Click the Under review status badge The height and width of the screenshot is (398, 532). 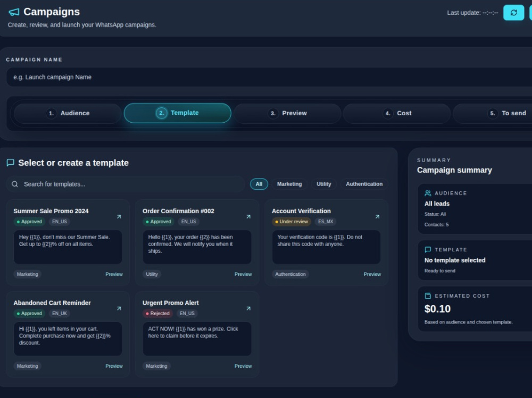(x=292, y=222)
